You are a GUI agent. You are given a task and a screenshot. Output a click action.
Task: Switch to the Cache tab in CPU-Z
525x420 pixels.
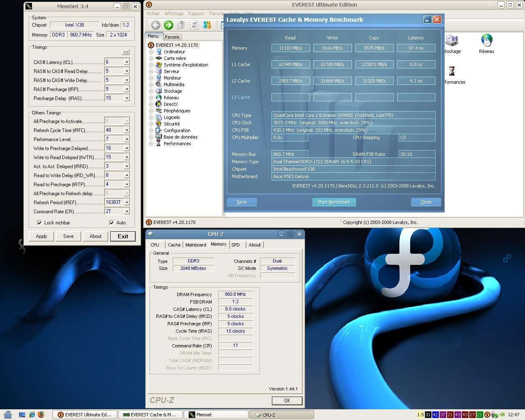[x=174, y=245]
